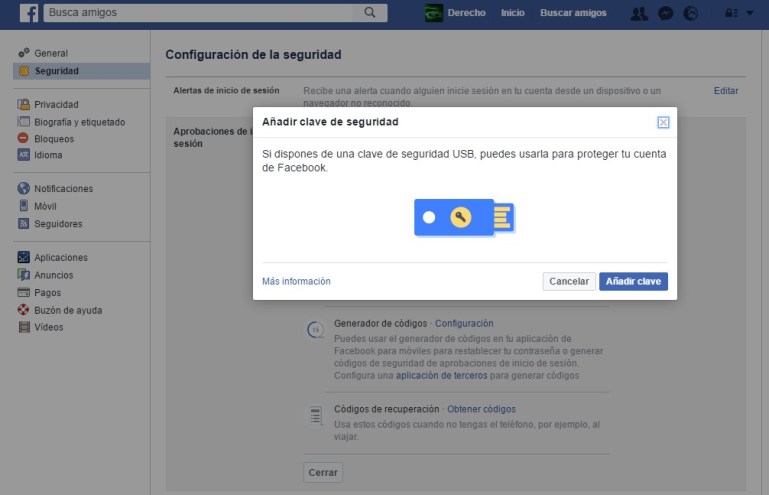
Task: Click the red Bloqueos icon
Action: 23,138
